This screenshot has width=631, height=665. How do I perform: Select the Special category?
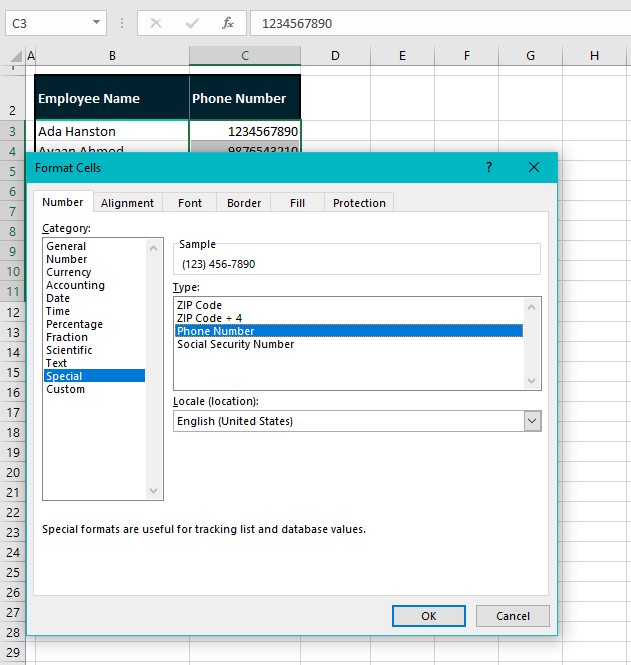tap(95, 376)
